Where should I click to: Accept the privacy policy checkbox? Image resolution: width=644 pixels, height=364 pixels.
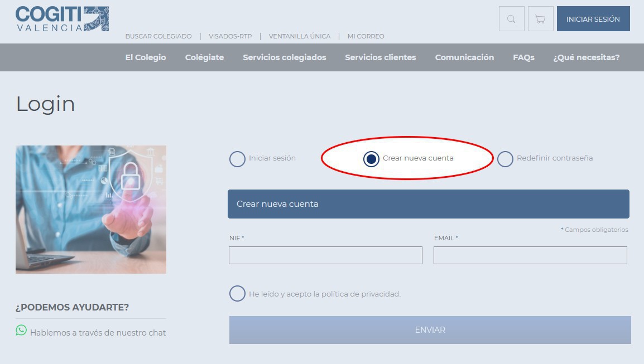click(x=237, y=294)
